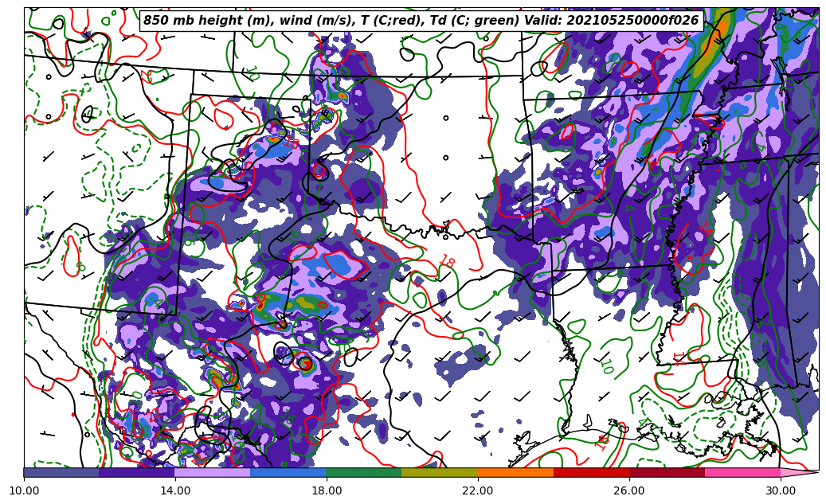Click the dark crimson colorbar segment
Image resolution: width=826 pixels, height=504 pixels.
(x=667, y=472)
